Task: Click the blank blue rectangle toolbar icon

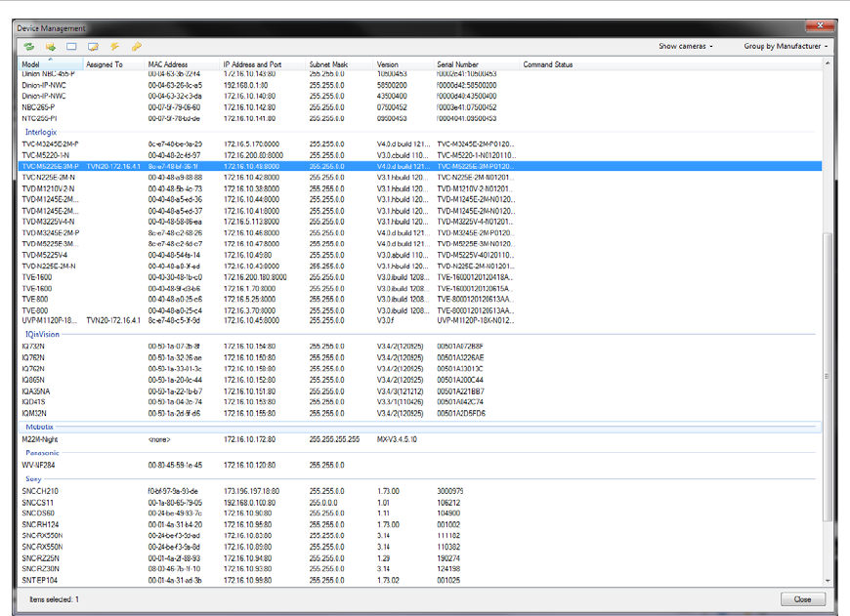Action: tap(71, 47)
